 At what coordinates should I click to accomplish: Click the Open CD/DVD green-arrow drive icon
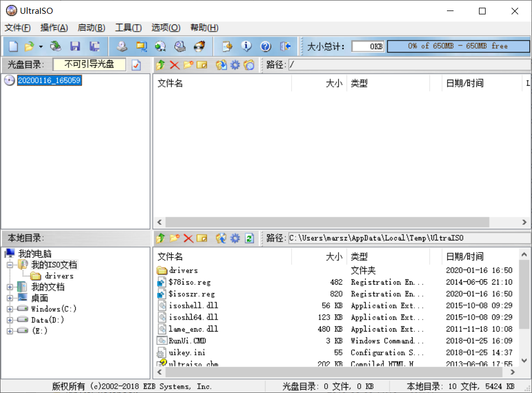pos(55,46)
